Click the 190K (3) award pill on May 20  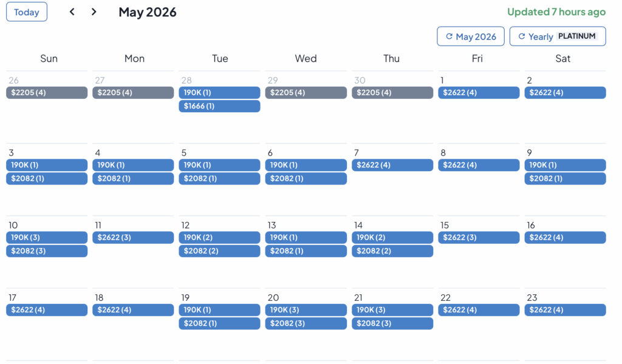(306, 309)
